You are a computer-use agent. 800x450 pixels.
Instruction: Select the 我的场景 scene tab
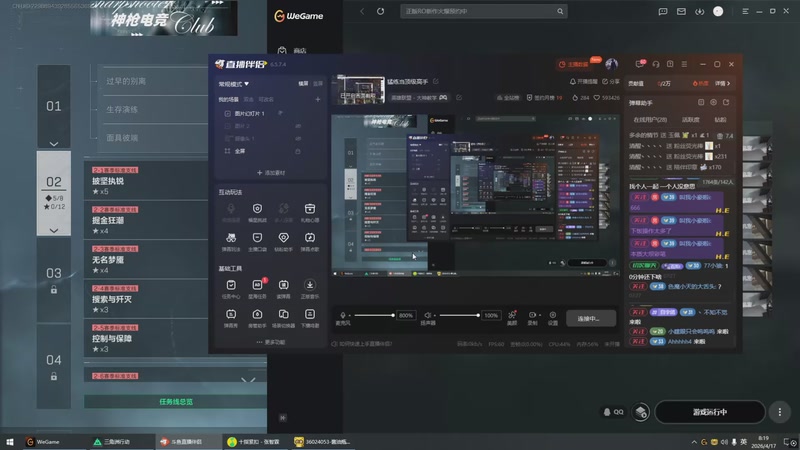point(229,99)
